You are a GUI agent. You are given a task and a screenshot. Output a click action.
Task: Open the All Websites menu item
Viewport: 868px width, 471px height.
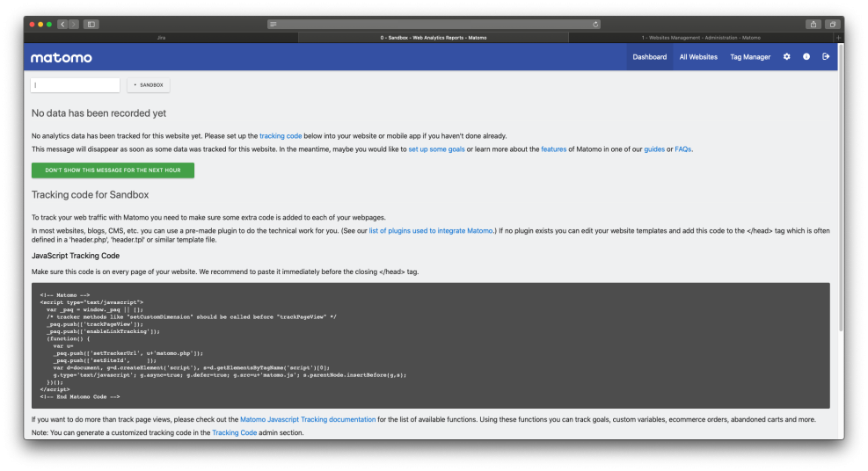coord(698,57)
